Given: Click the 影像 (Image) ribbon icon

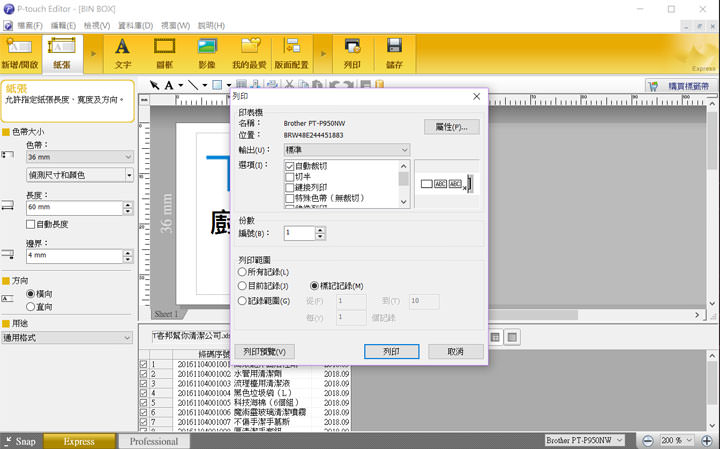Looking at the screenshot, I should (207, 54).
